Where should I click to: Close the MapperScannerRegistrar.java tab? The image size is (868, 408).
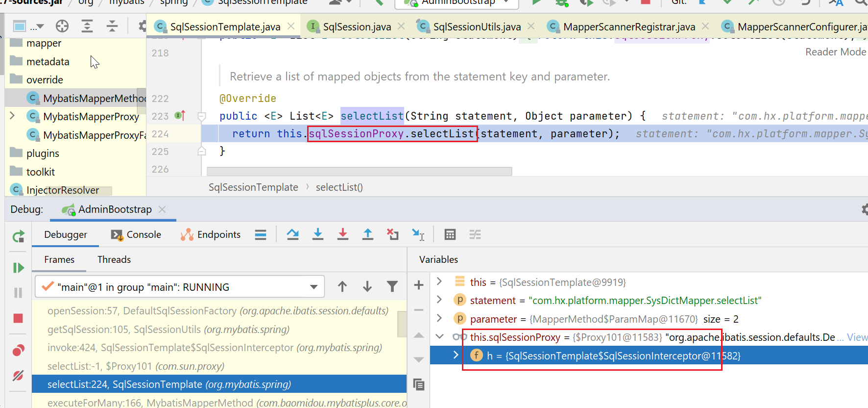coord(705,26)
